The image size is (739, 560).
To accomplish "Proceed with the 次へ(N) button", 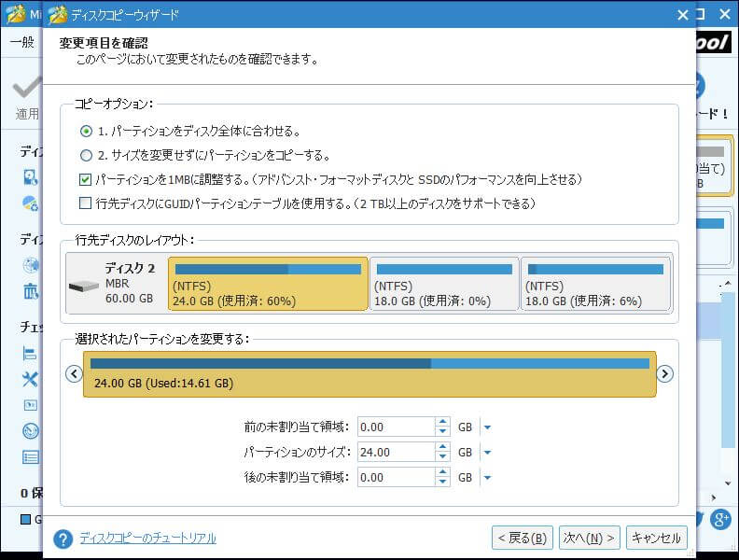I will click(x=589, y=538).
